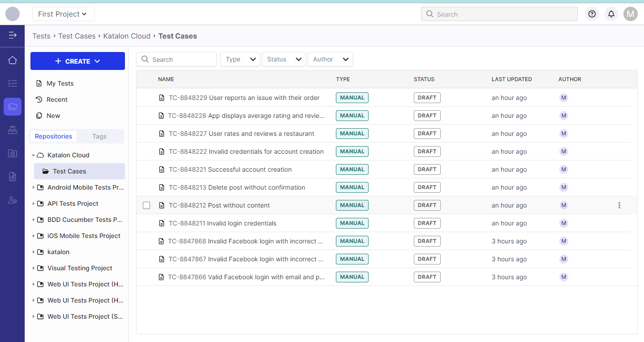Expand the Android Mobile Tests Project tree arrow
The width and height of the screenshot is (644, 342).
tap(34, 187)
